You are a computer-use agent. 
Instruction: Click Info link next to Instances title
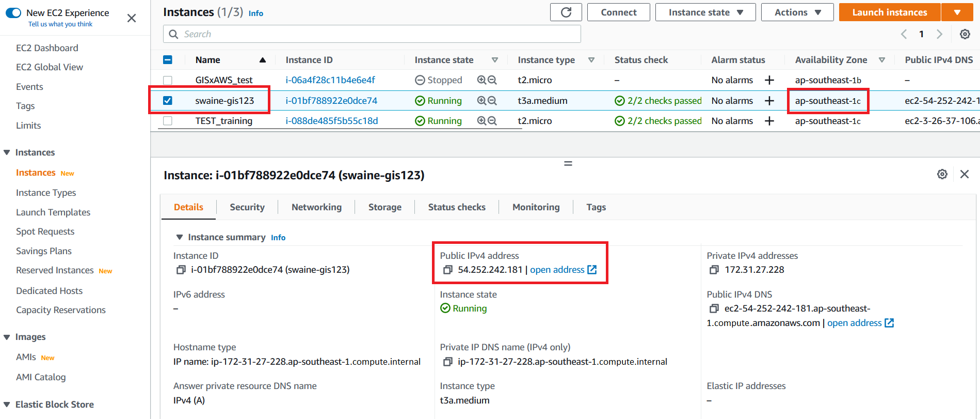256,13
